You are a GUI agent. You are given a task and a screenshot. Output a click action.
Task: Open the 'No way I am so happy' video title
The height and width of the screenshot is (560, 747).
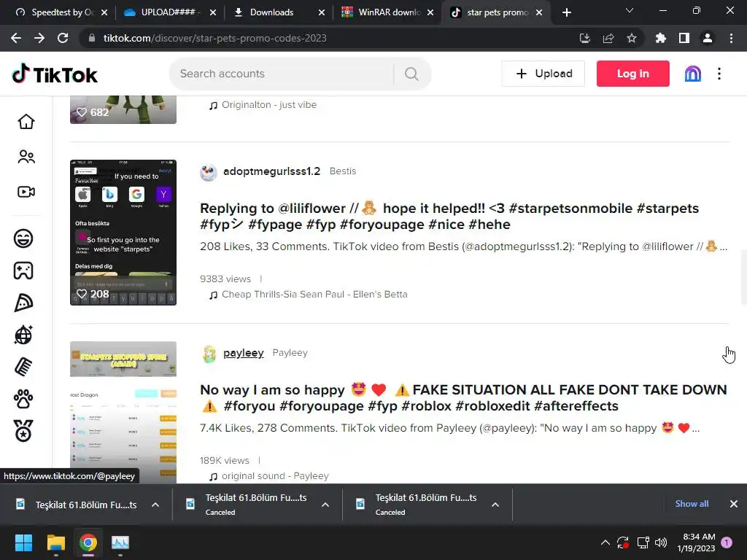[463, 397]
